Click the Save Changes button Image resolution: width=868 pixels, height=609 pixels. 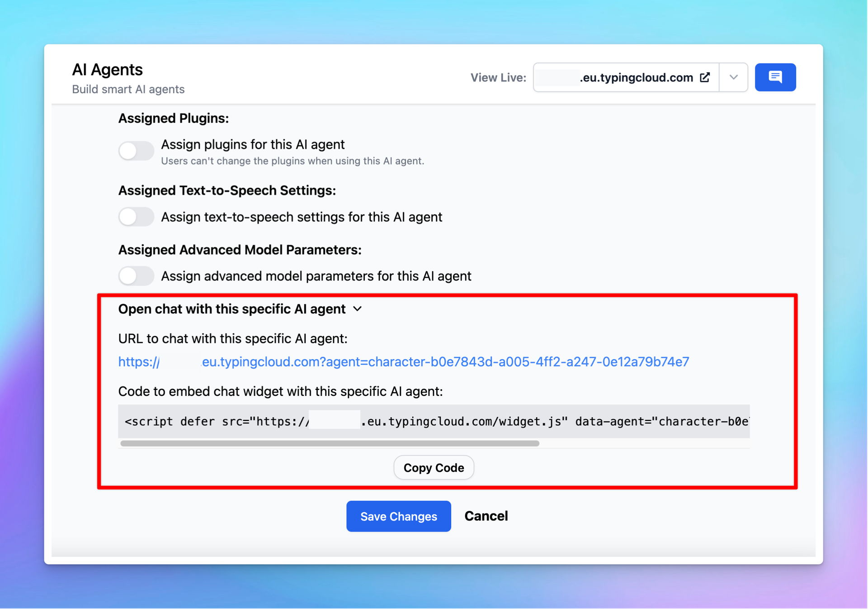[398, 516]
